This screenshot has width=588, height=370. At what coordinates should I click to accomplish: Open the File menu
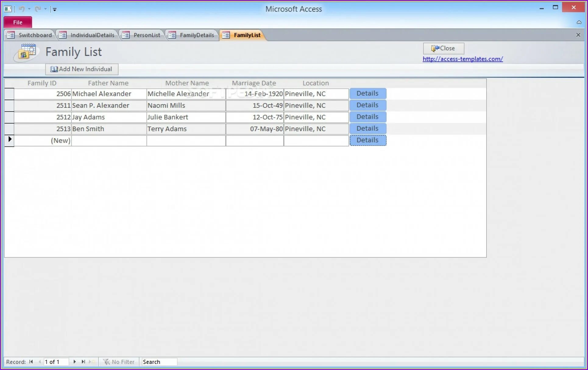tap(18, 22)
